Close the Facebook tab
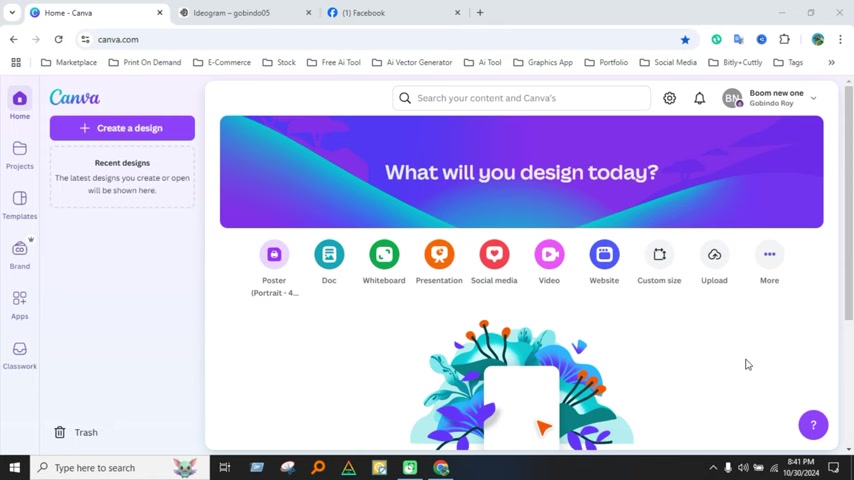 click(x=458, y=13)
